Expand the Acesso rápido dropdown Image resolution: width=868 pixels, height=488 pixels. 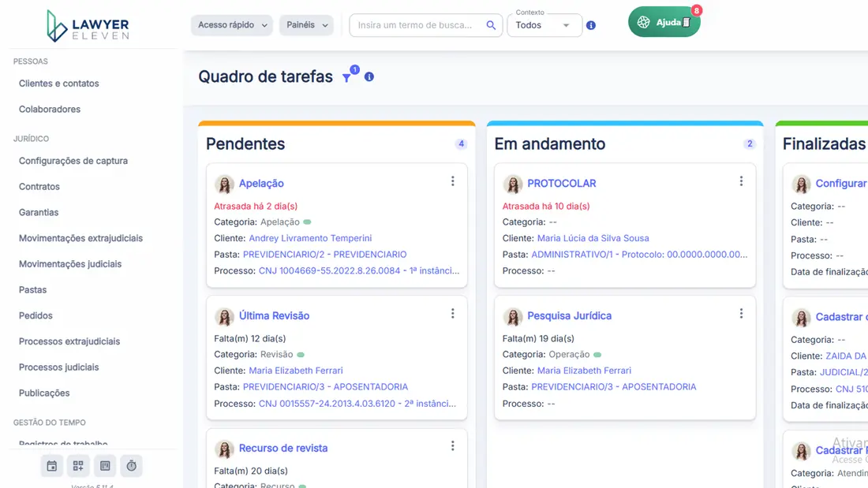point(232,25)
